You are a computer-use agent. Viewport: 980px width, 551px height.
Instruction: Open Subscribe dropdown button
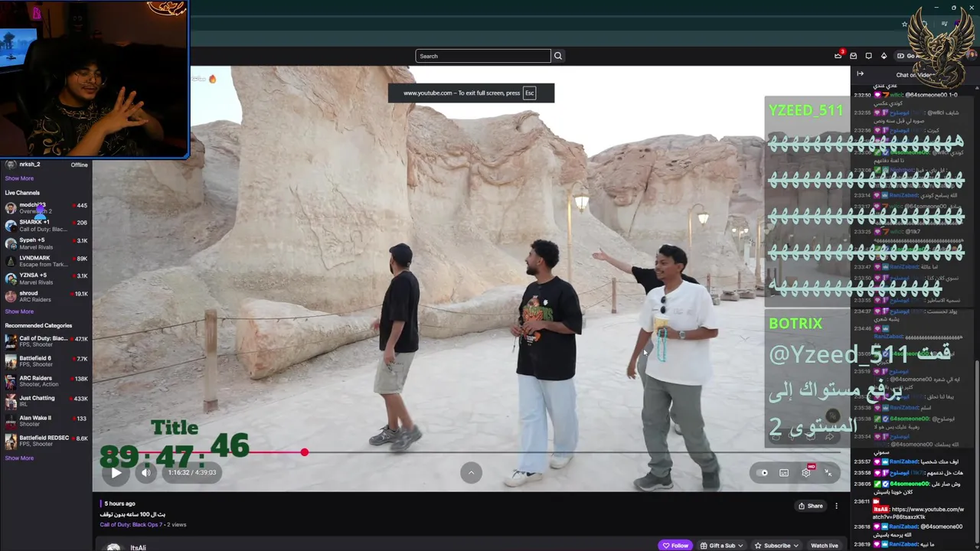(x=776, y=546)
